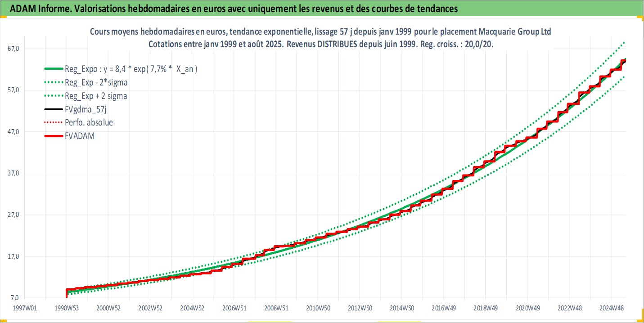
Task: Click the dotted red sample beside Perfo. absolue
Action: tap(54, 122)
